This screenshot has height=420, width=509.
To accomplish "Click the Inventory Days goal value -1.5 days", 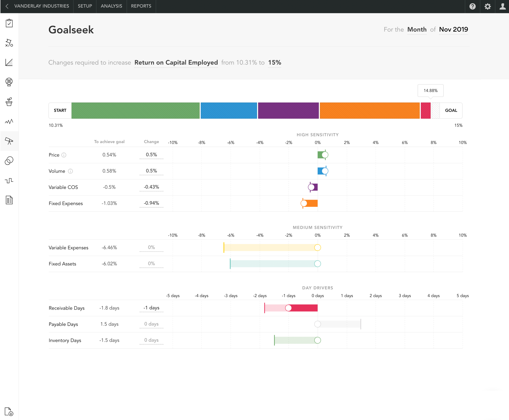I will click(109, 340).
